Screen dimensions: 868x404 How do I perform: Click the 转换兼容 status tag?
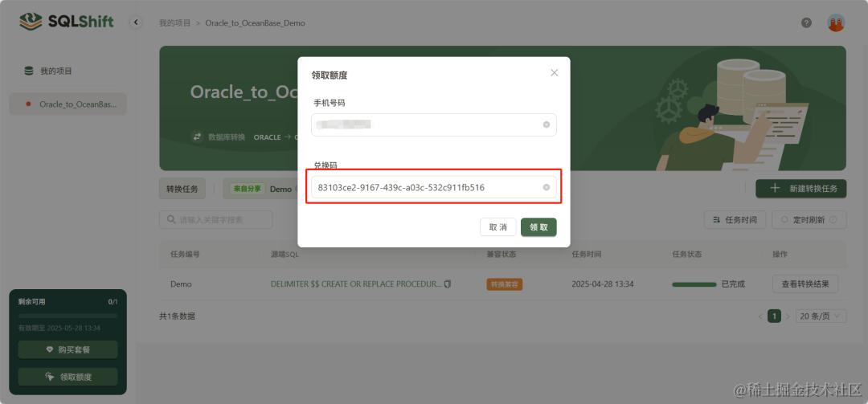504,284
